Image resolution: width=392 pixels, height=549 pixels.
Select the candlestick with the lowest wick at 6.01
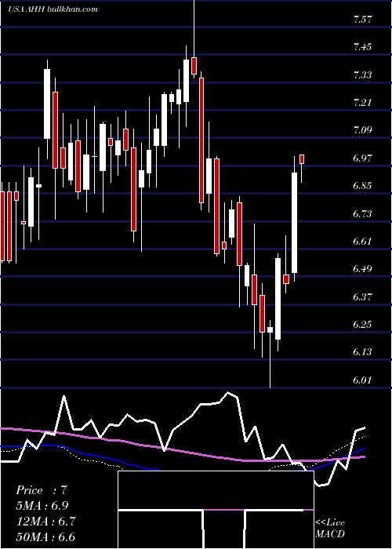click(270, 330)
